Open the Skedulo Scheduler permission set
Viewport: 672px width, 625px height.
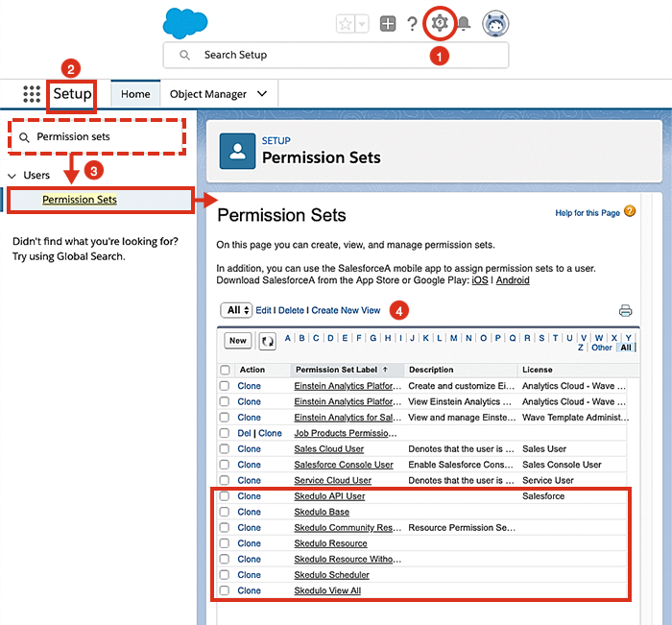coord(331,574)
